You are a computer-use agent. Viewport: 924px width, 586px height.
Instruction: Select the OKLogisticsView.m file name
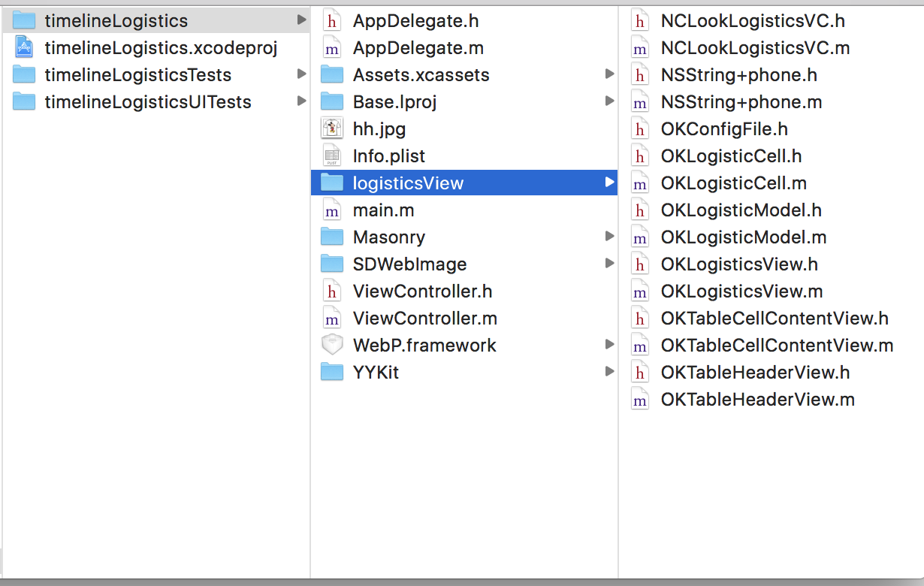[x=742, y=291]
